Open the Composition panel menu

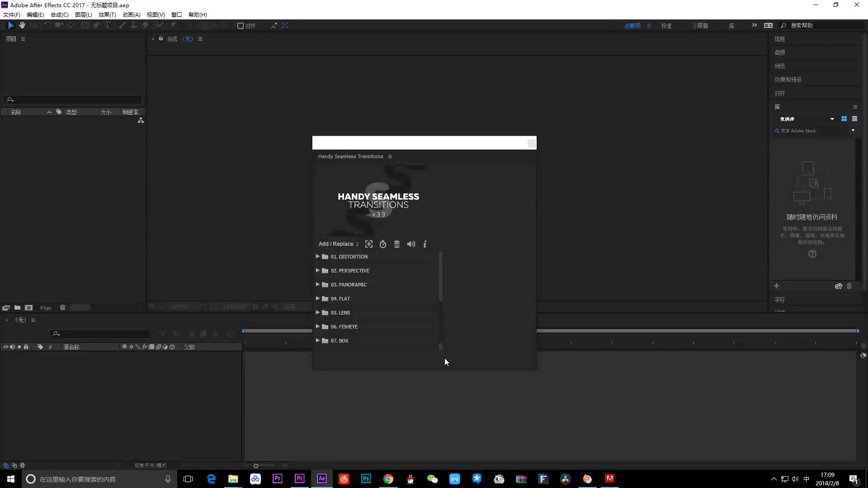(200, 39)
